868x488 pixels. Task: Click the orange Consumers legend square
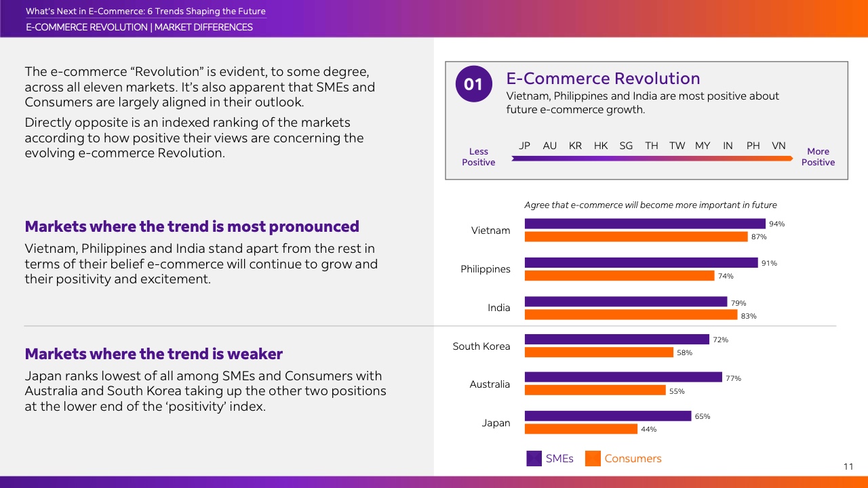[x=593, y=458]
